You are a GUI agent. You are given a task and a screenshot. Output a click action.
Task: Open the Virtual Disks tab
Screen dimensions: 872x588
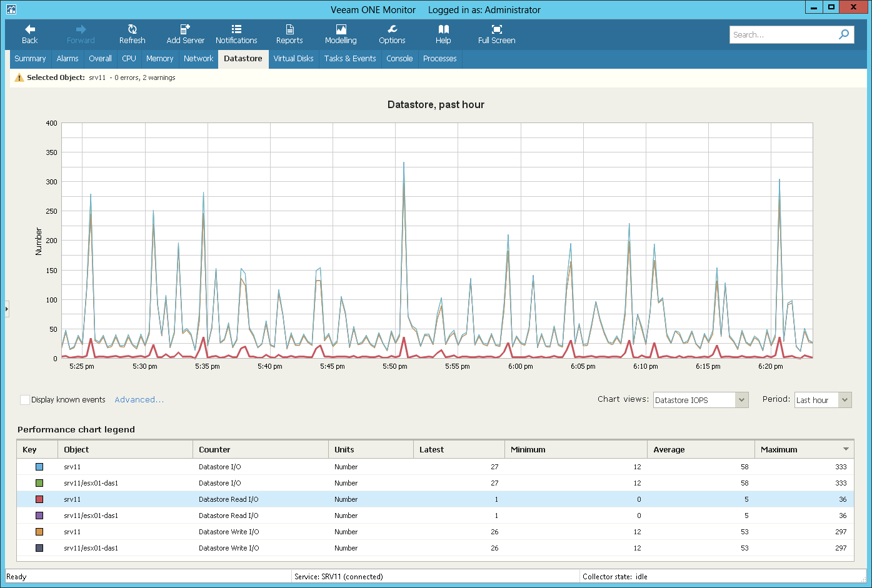[293, 59]
